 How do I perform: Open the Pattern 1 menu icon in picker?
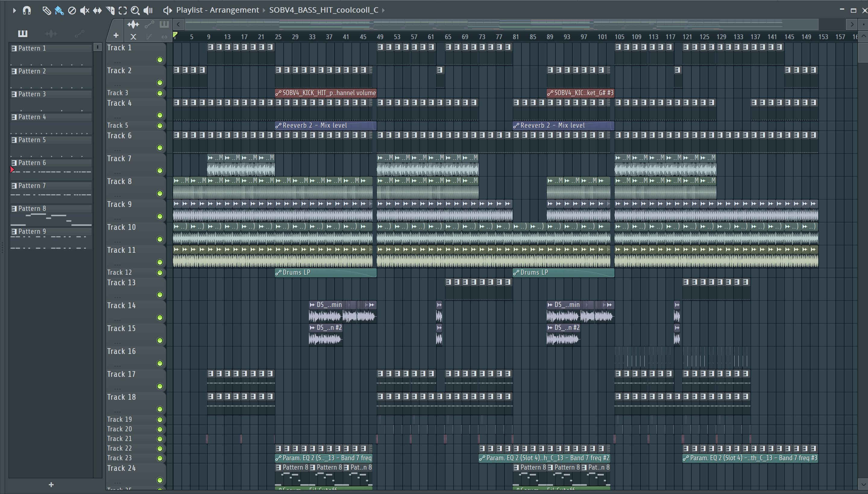[x=14, y=48]
